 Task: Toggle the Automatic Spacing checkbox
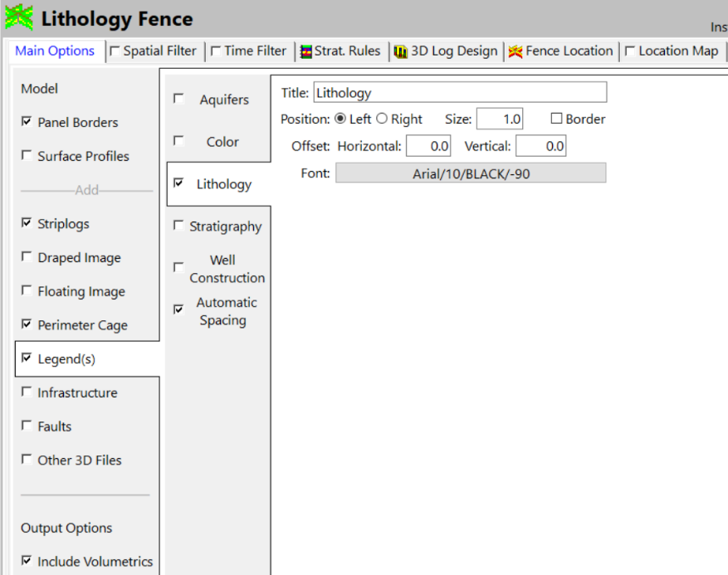[x=178, y=309]
